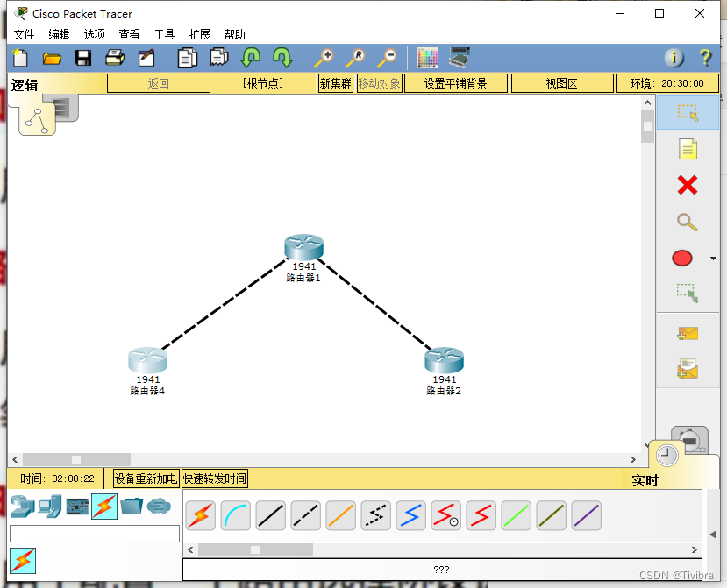This screenshot has height=588, width=727.
Task: Open the Custom Devices dialog icon
Action: (460, 58)
